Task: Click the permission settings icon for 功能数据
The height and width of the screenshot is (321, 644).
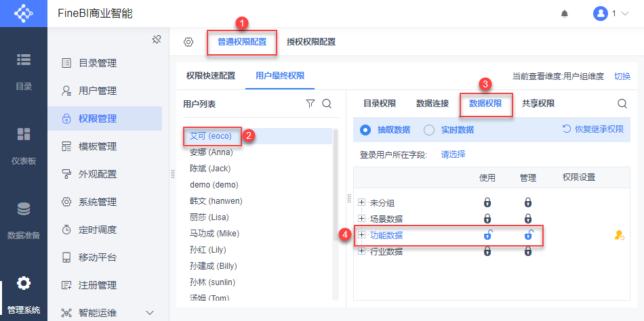Action: pos(618,235)
